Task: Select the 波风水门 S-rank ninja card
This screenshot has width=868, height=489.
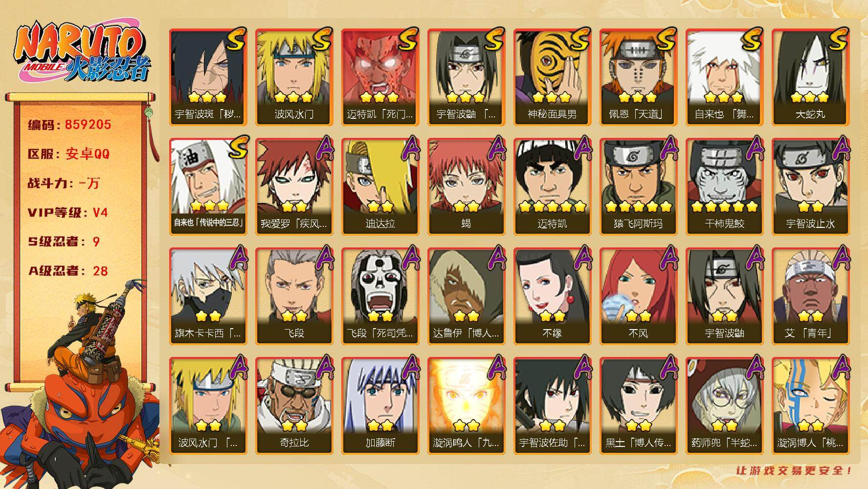Action: click(294, 77)
